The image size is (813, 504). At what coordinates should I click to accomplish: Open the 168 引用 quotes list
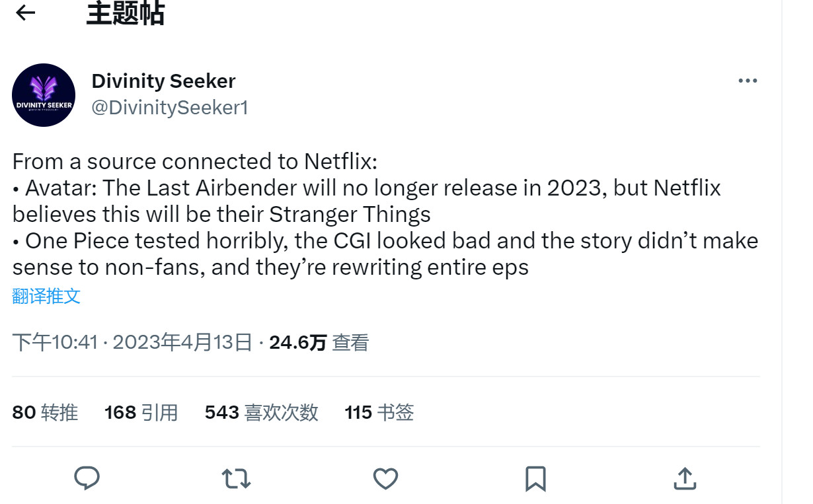point(141,412)
